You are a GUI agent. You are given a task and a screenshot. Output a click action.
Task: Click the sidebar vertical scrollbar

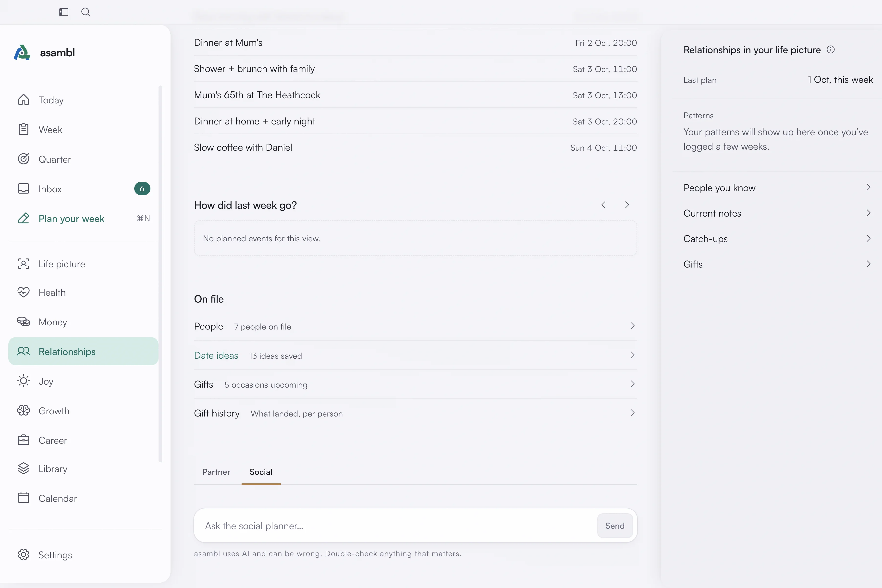(160, 274)
